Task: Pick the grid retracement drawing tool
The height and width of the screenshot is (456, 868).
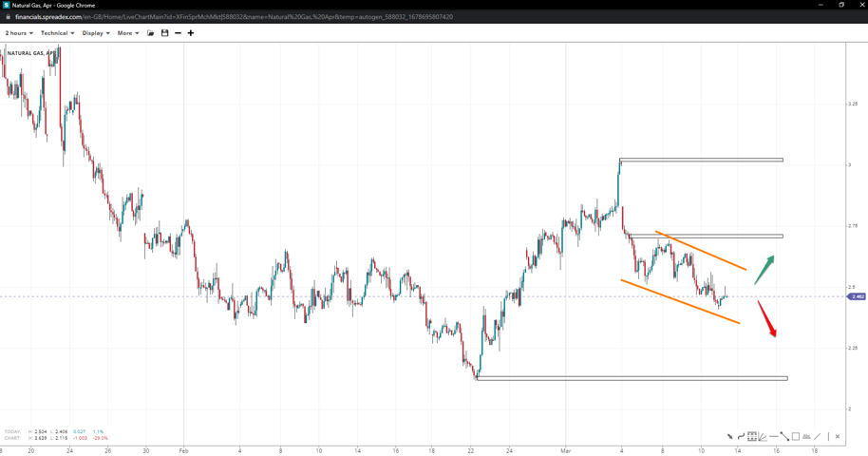Action: point(751,437)
